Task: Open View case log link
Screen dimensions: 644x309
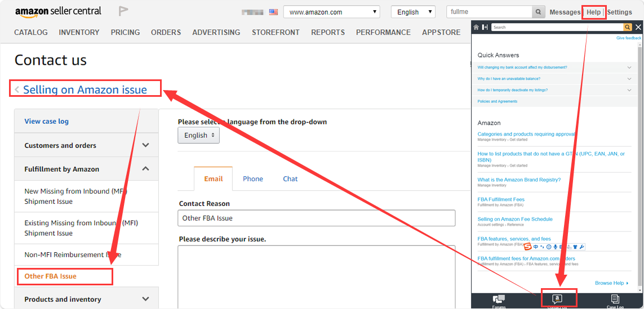Action: (x=46, y=121)
